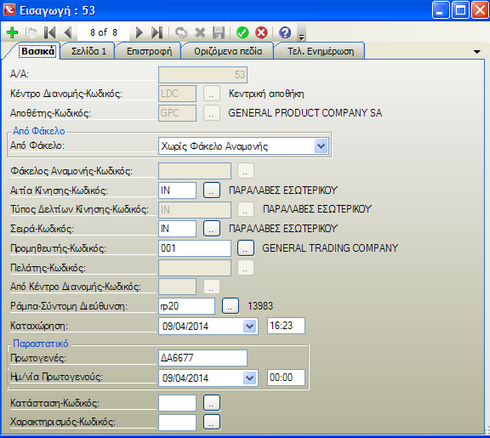The image size is (490, 438).
Task: Switch to the Βασικά tab
Action: (x=37, y=51)
